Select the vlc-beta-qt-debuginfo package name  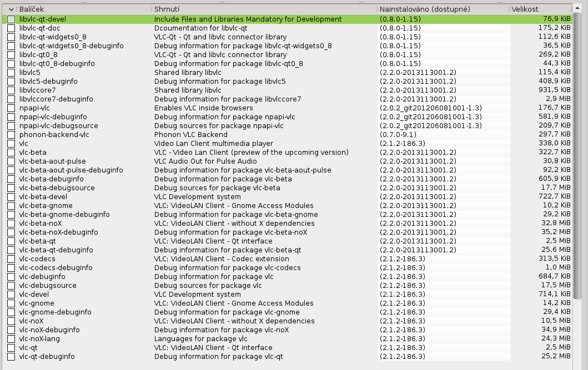tap(56, 250)
